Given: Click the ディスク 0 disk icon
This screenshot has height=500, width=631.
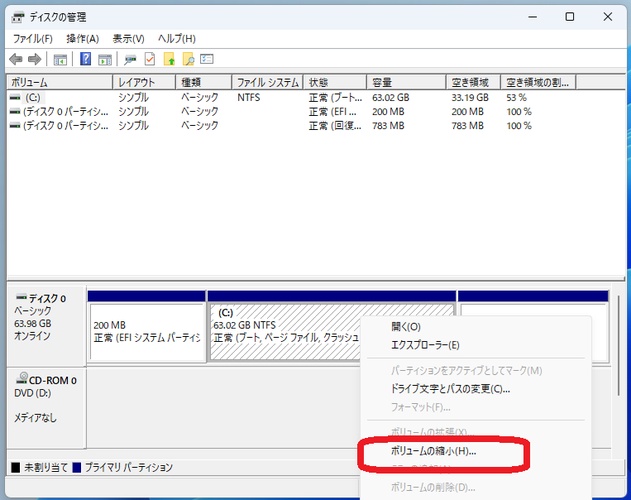Looking at the screenshot, I should 21,298.
